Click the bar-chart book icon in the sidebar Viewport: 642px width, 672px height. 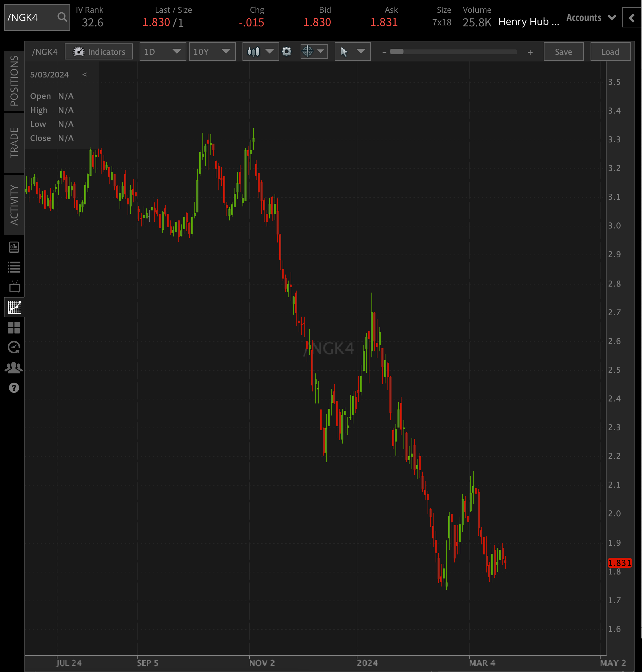(14, 247)
